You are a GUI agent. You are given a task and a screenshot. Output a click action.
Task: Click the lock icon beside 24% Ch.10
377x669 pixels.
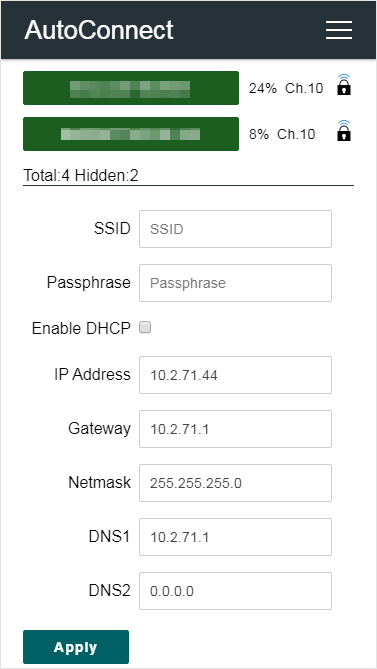[344, 84]
